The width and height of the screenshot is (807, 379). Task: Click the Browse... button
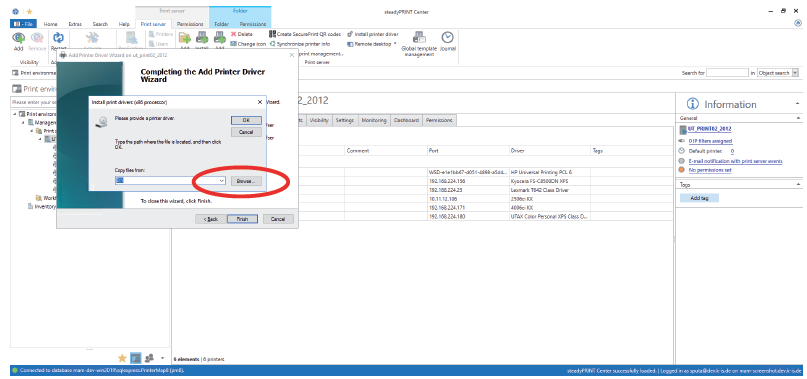coord(246,181)
